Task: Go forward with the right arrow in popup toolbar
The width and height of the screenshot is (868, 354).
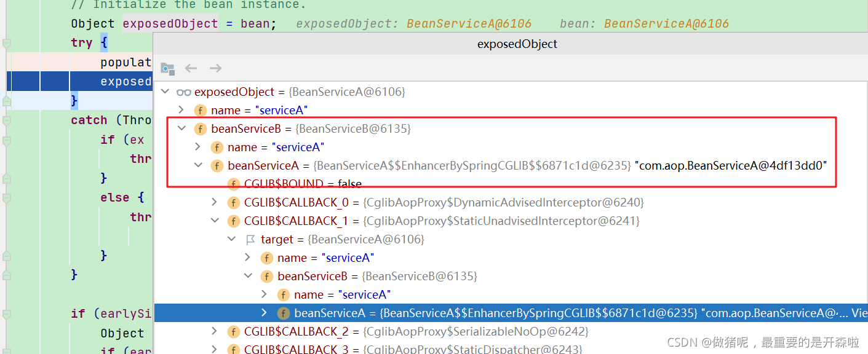Action: click(x=215, y=68)
